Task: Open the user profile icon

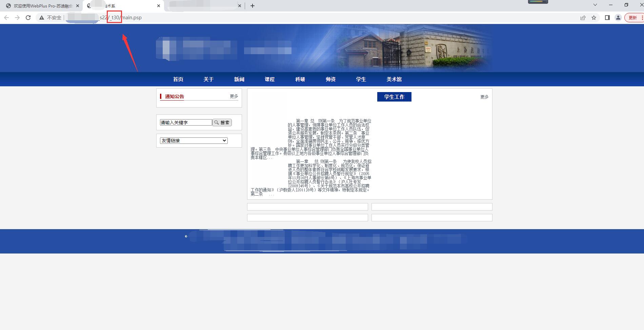Action: pos(618,18)
